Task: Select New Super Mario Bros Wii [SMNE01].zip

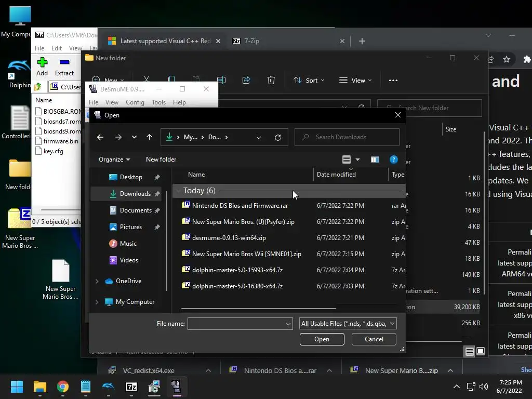Action: pos(247,254)
